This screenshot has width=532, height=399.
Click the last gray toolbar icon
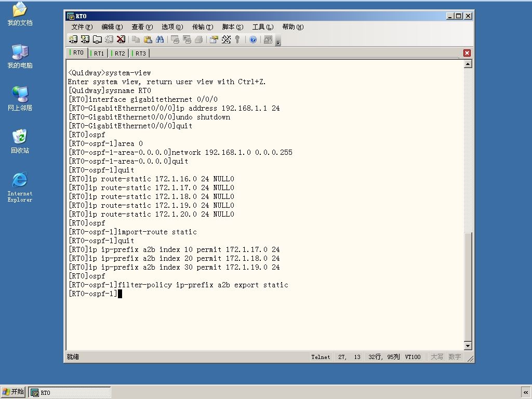click(268, 39)
